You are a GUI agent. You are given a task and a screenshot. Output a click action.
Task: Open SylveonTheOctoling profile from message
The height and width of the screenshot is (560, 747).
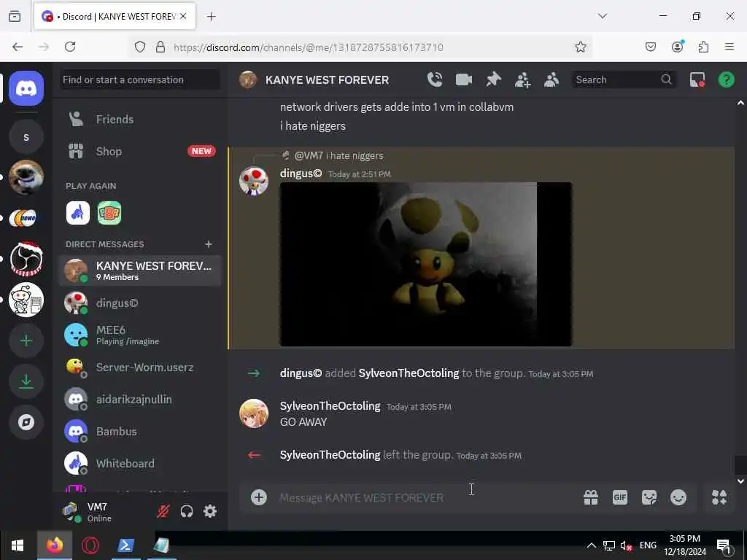click(x=330, y=406)
